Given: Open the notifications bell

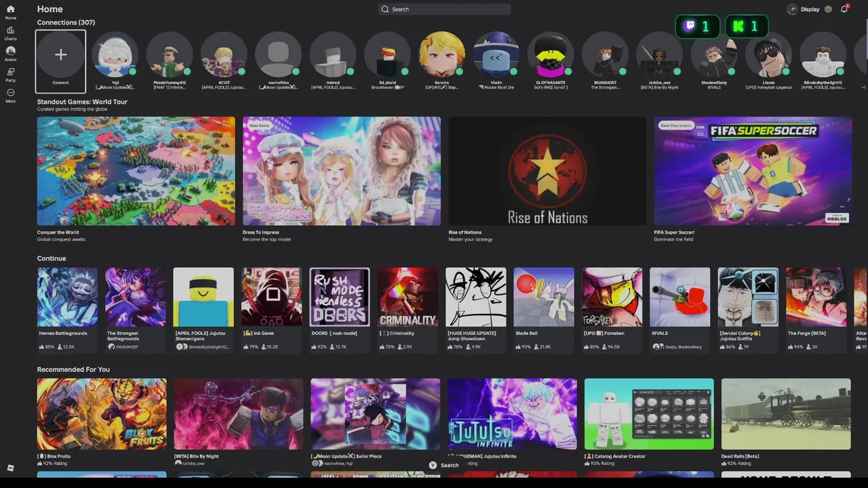Looking at the screenshot, I should 844,9.
